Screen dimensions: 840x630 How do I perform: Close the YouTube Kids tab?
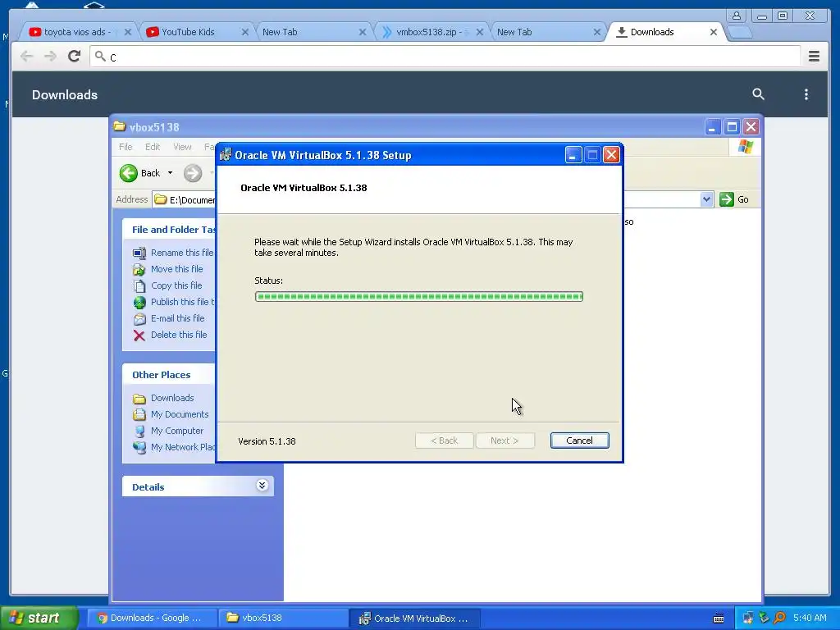(244, 32)
